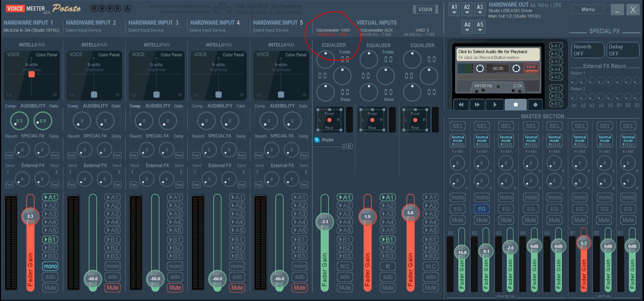Mute master bus A1
644x301 pixels.
pos(458,220)
